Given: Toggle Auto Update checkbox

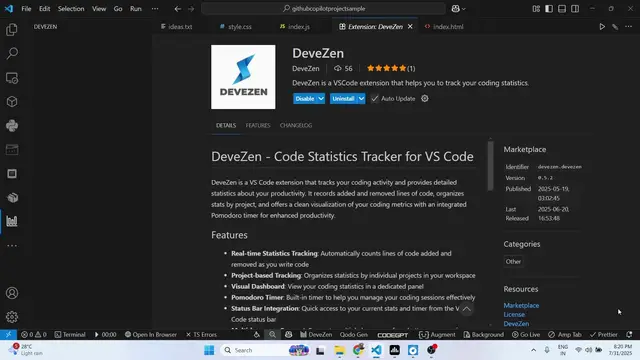Looking at the screenshot, I should coord(375,98).
